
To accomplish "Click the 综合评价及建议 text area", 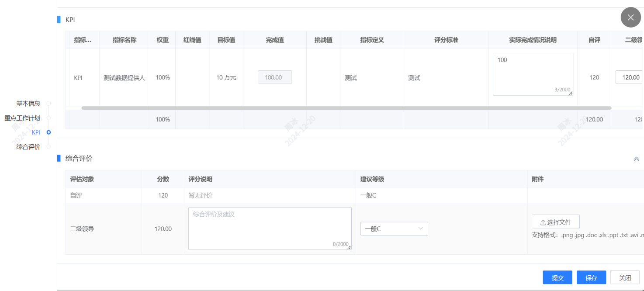I will pyautogui.click(x=270, y=228).
